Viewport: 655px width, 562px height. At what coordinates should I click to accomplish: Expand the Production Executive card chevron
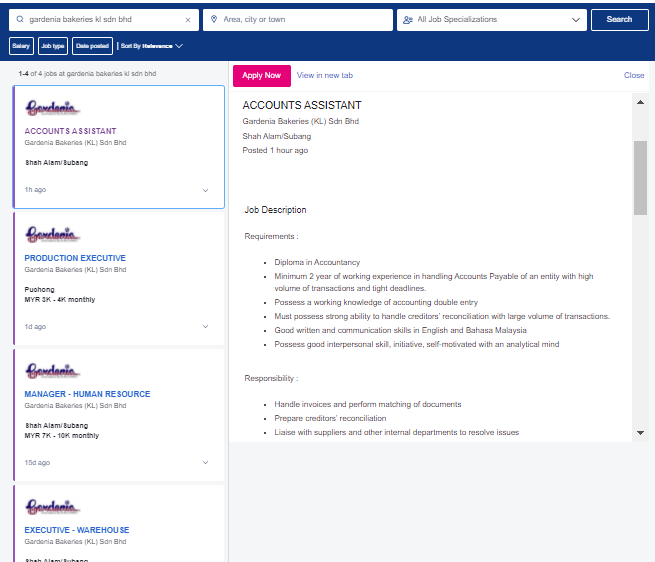pyautogui.click(x=206, y=326)
